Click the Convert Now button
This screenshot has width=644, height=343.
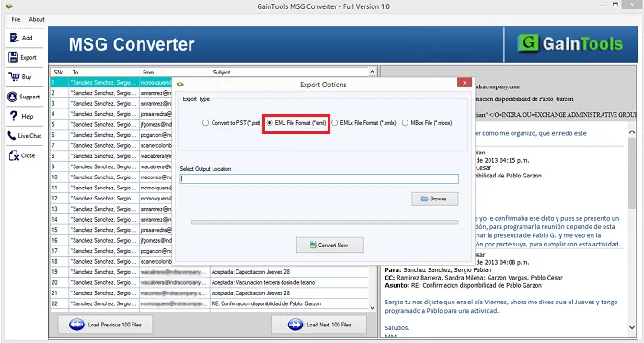pos(329,245)
